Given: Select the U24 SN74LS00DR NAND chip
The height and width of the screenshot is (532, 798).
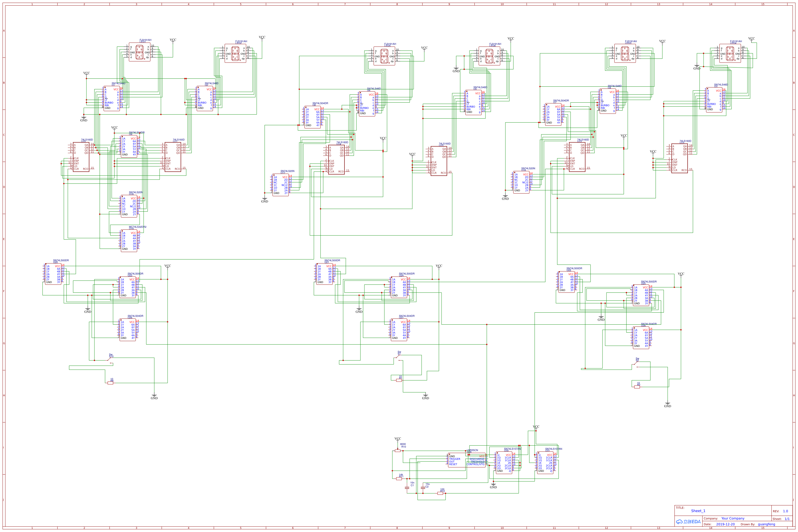Looking at the screenshot, I should click(x=399, y=287).
